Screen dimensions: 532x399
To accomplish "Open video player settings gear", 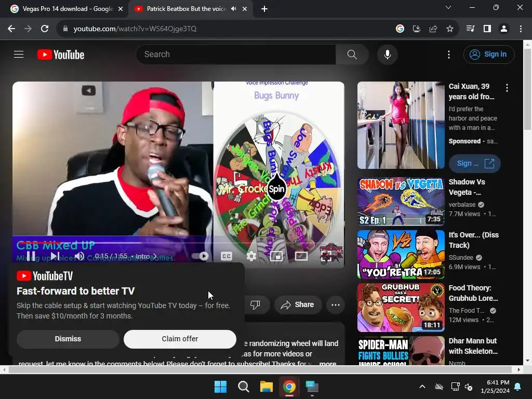I will point(251,256).
